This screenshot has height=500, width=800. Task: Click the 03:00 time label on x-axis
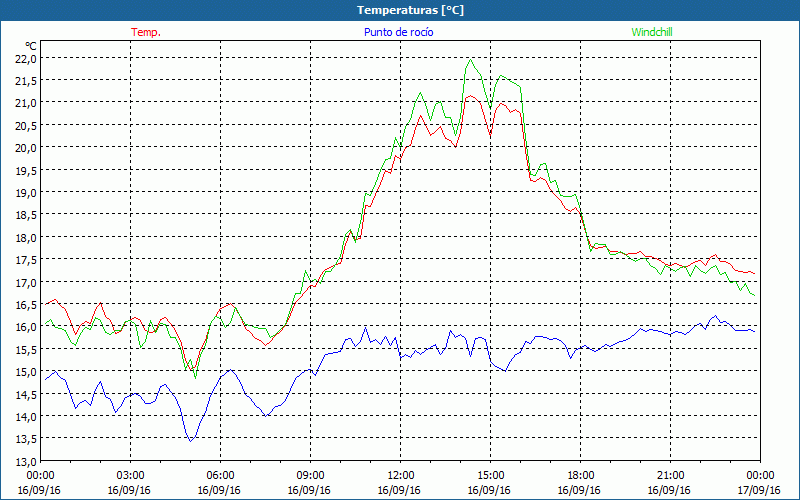pos(131,476)
